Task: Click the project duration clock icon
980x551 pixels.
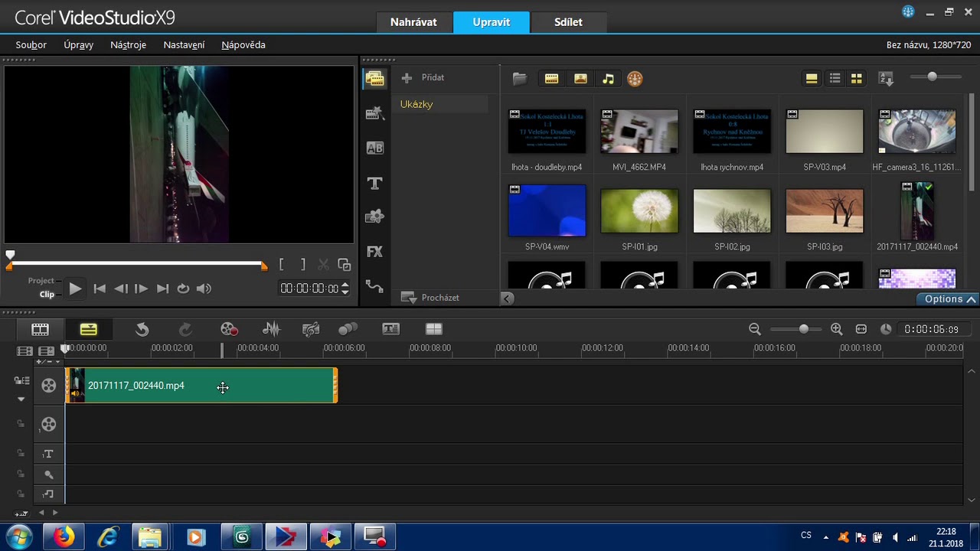Action: coord(886,329)
